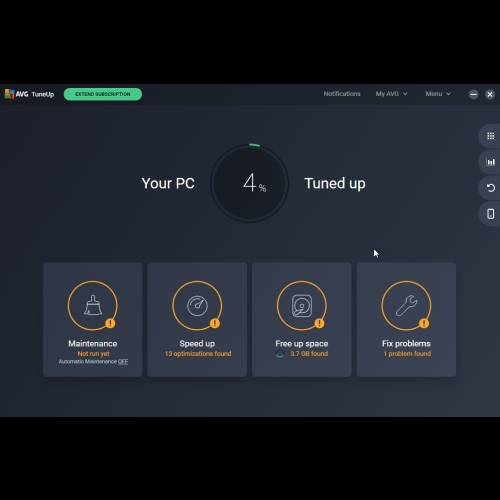
Task: Open the 1 problem found text
Action: (x=407, y=354)
